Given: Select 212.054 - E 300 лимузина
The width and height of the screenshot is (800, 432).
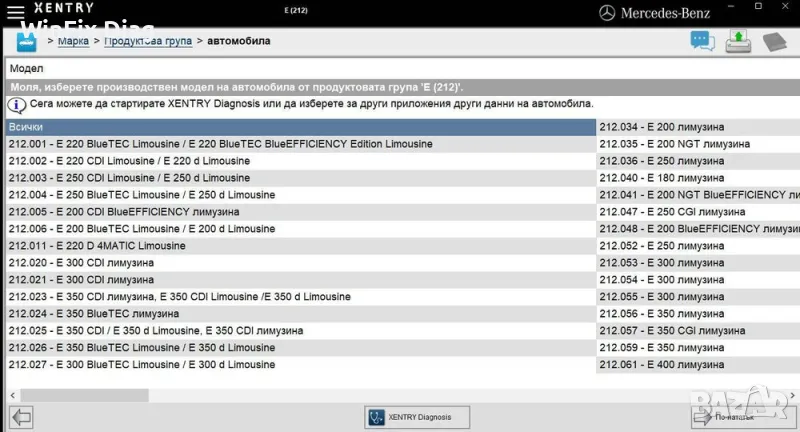Looking at the screenshot, I should 698,279.
